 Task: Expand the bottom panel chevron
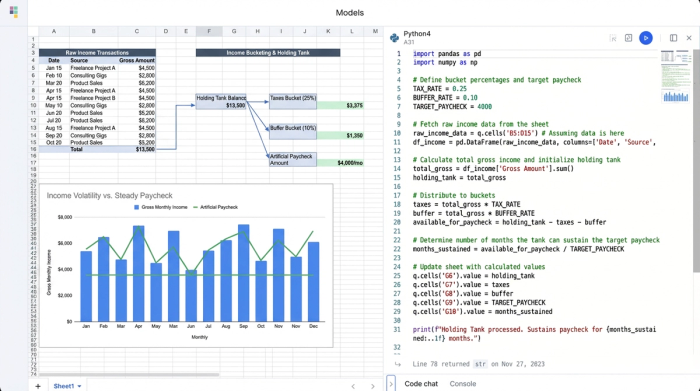click(x=391, y=383)
